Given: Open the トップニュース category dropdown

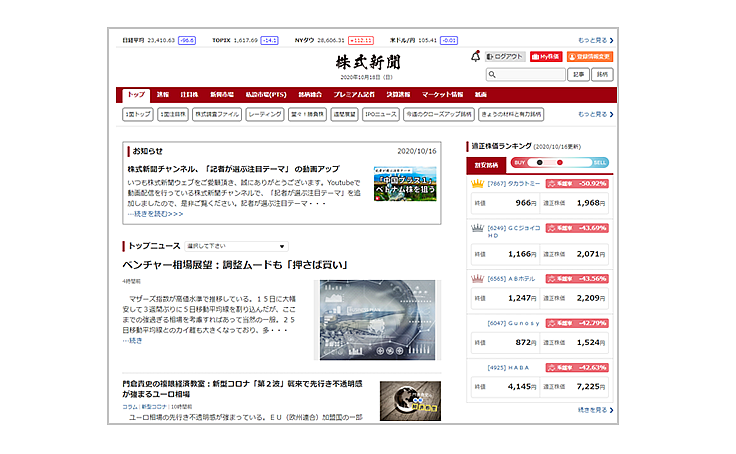Looking at the screenshot, I should (x=235, y=246).
